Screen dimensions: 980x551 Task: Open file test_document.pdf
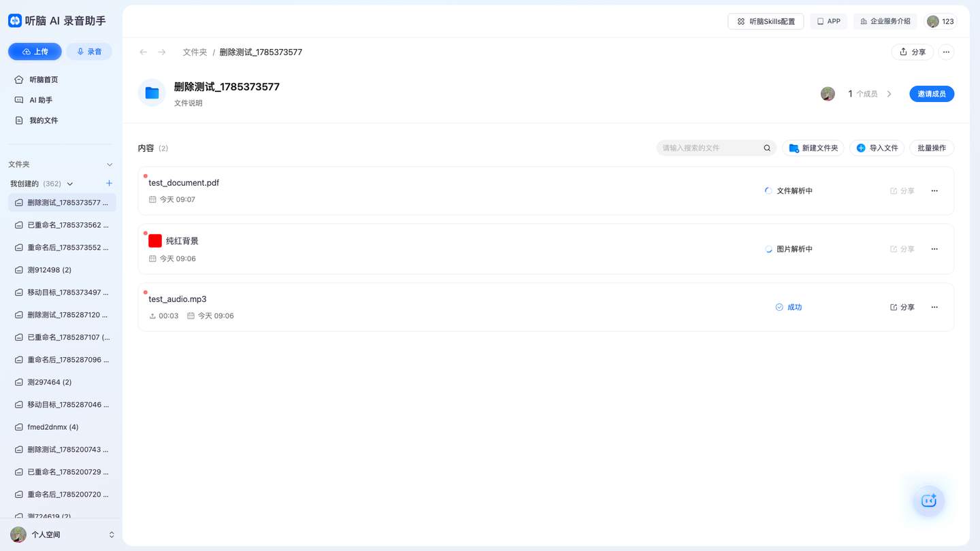click(184, 183)
